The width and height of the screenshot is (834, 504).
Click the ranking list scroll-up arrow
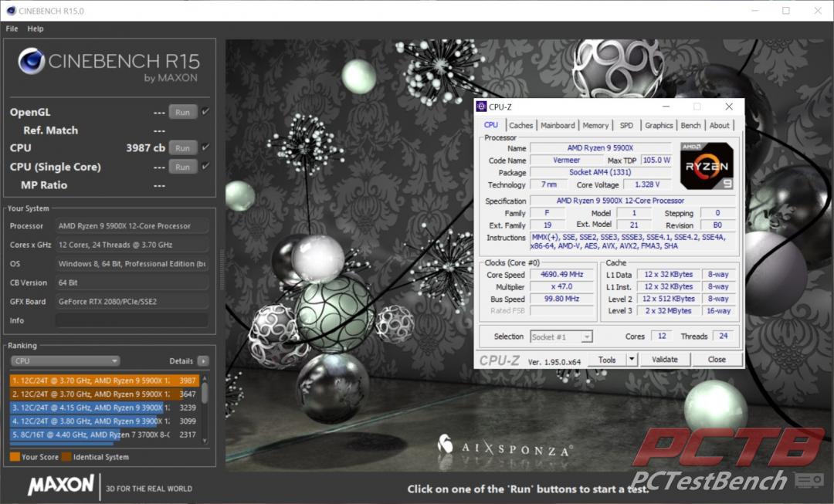tap(205, 378)
